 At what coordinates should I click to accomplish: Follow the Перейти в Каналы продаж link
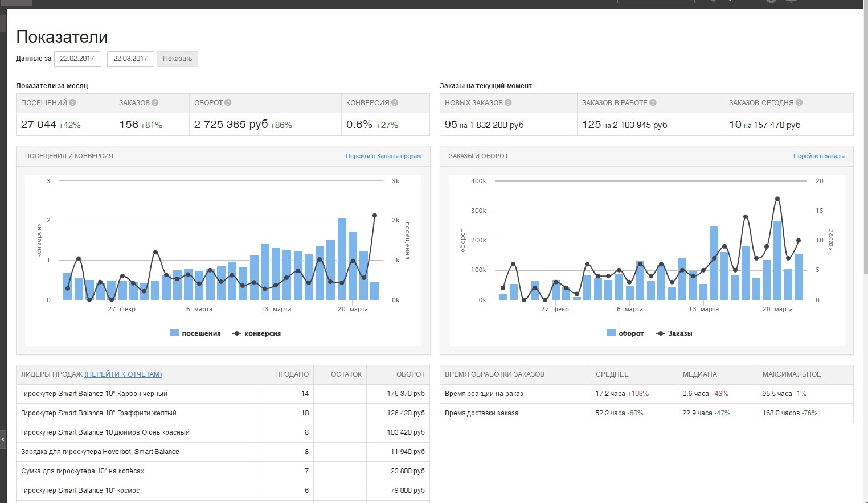coord(383,156)
